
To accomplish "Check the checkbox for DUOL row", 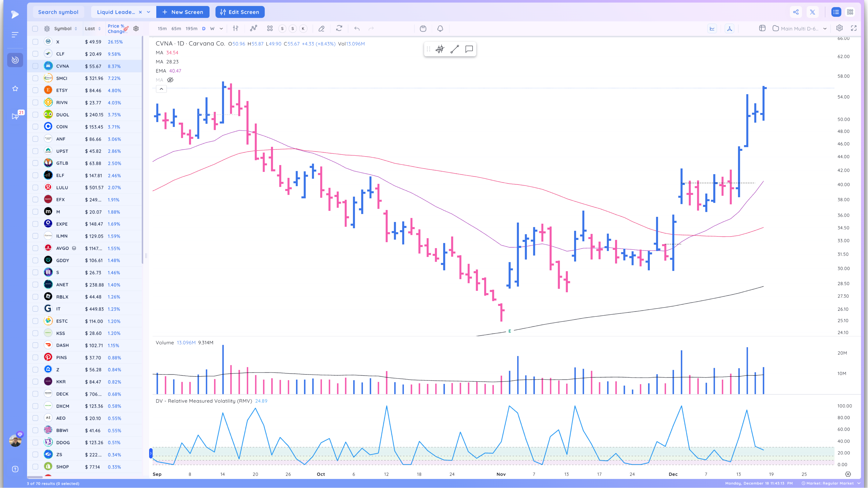I will (35, 114).
